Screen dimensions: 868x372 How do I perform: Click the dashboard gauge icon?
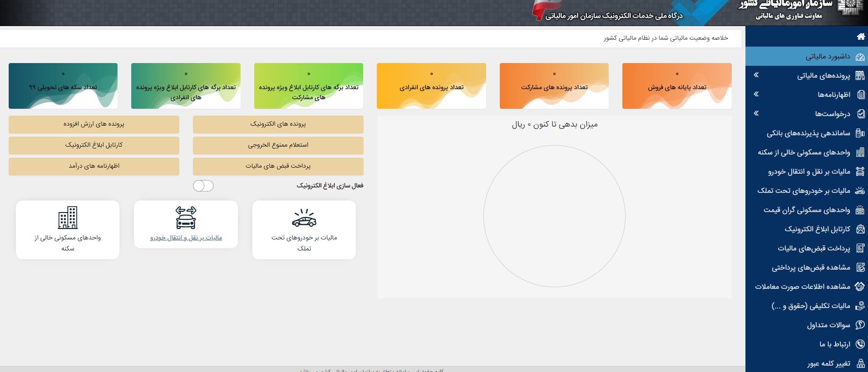click(860, 57)
